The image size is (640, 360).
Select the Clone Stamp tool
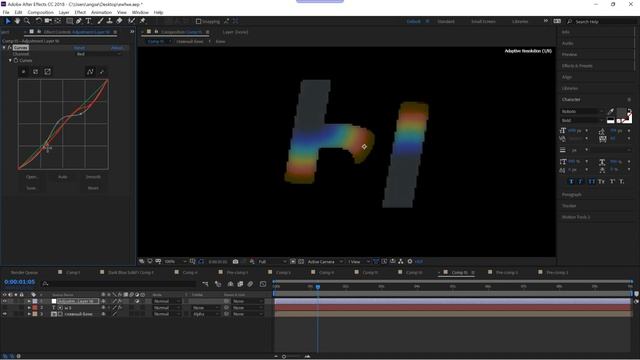(109, 21)
